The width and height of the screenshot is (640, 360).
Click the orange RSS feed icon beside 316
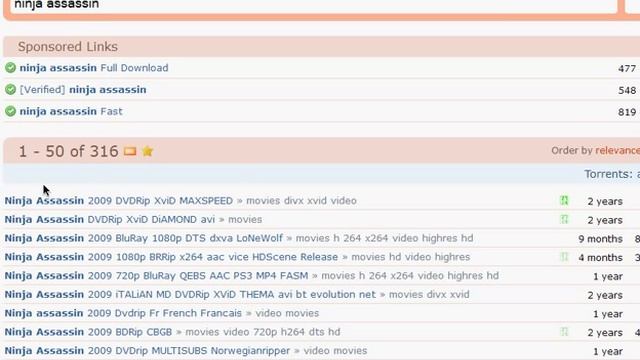click(130, 151)
